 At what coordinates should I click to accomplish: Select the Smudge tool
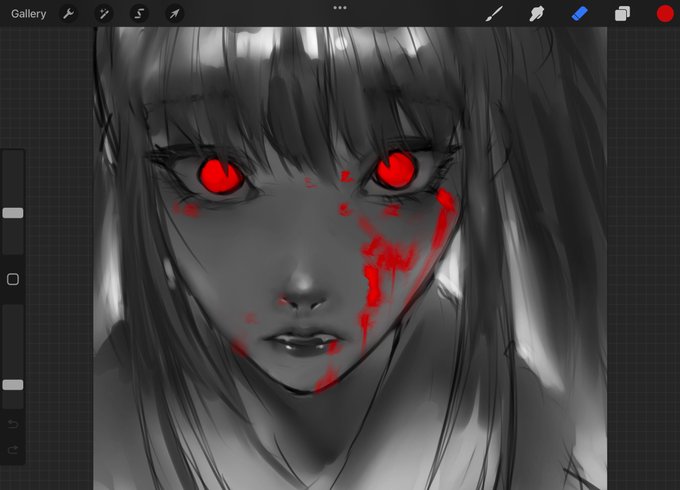point(536,14)
